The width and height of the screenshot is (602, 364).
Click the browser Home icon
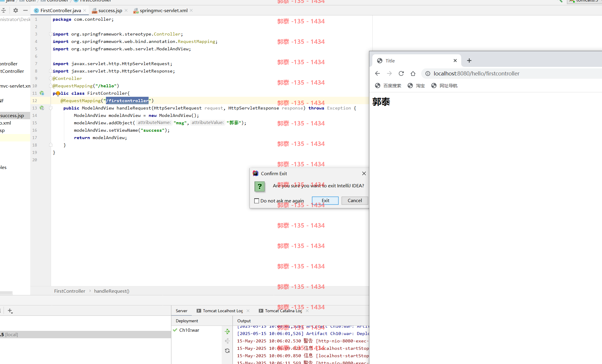[x=413, y=73]
